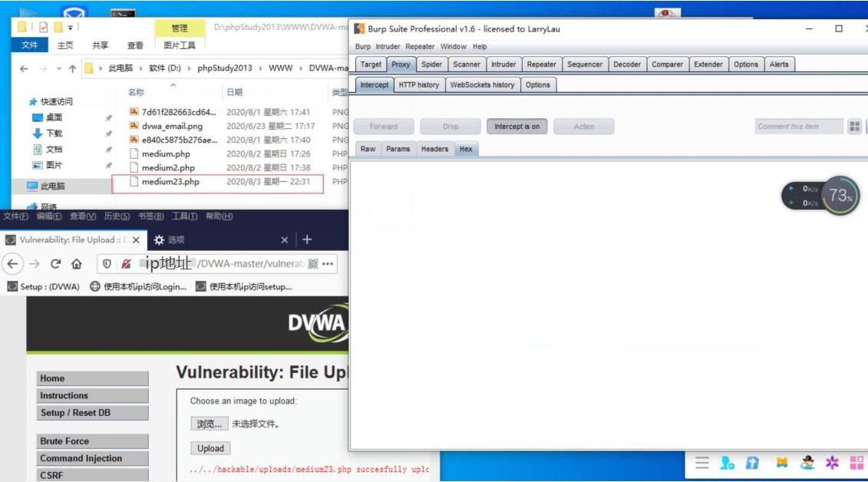Click the orange bow tray icon
Screen dimensions: 868x482
pos(781,463)
